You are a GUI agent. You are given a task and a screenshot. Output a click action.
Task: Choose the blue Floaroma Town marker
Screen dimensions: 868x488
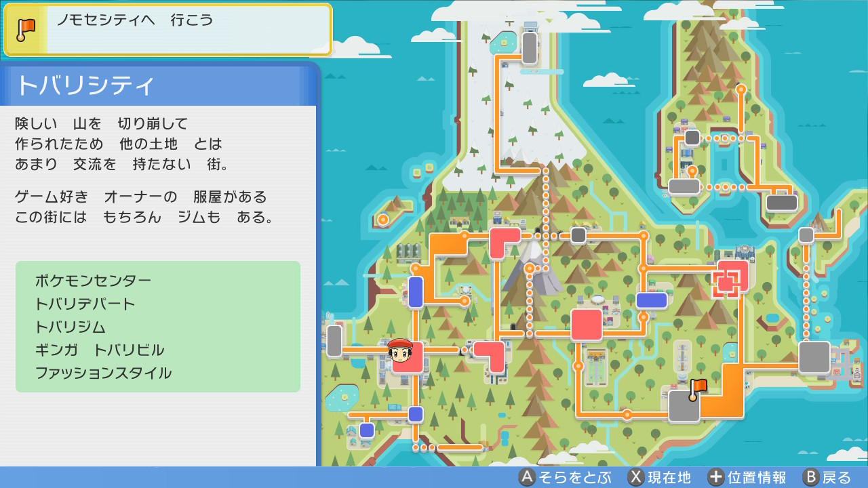[x=416, y=292]
